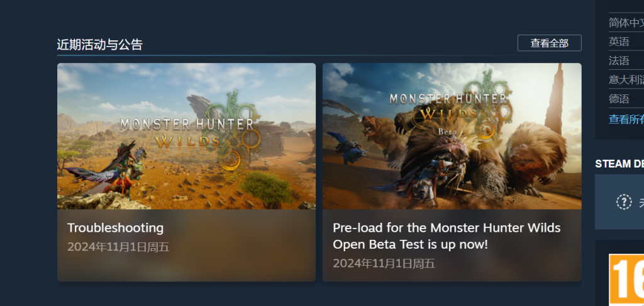Screen dimensions: 644x306
Task: Click the Monster Hunter Wilds Beta logo
Action: [448, 111]
